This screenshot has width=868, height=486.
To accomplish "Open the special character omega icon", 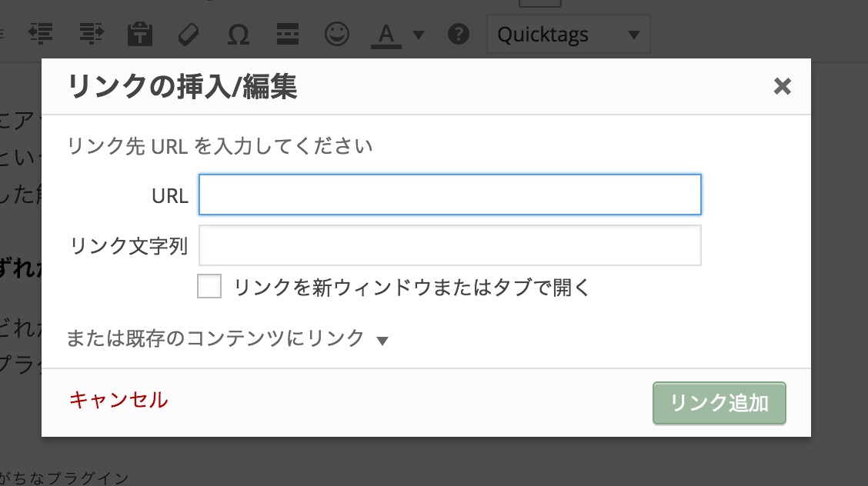I will (239, 35).
